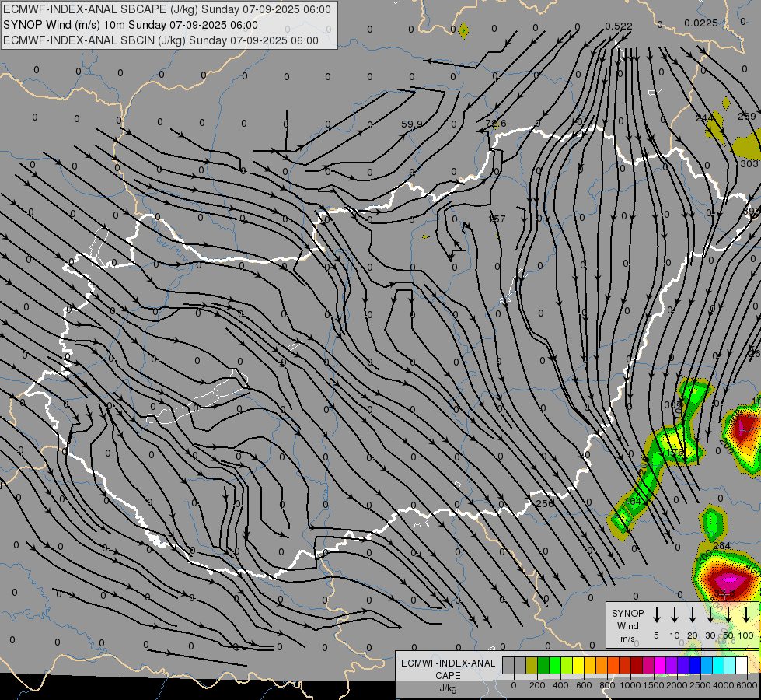Click the ECMWF-INDEX-ANAL CAPE legend title
The image size is (761, 700).
448,675
